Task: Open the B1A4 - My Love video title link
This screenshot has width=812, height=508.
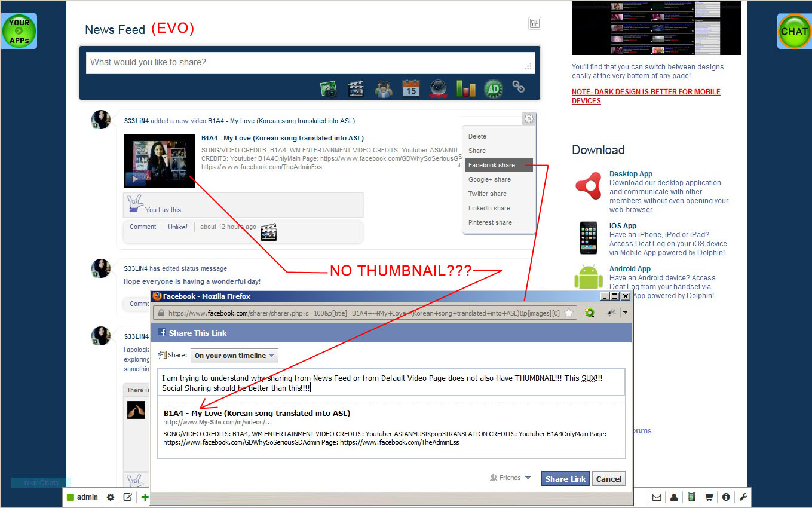Action: pos(283,138)
